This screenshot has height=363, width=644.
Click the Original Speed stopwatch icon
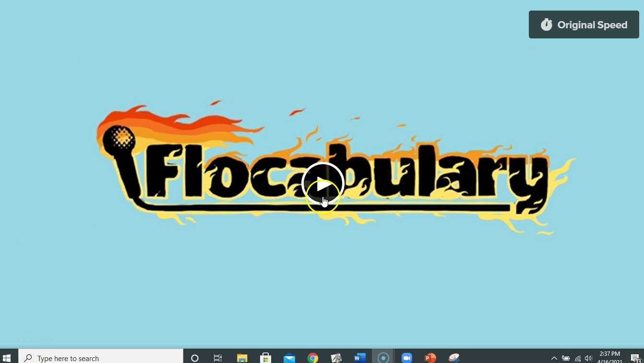pos(547,24)
